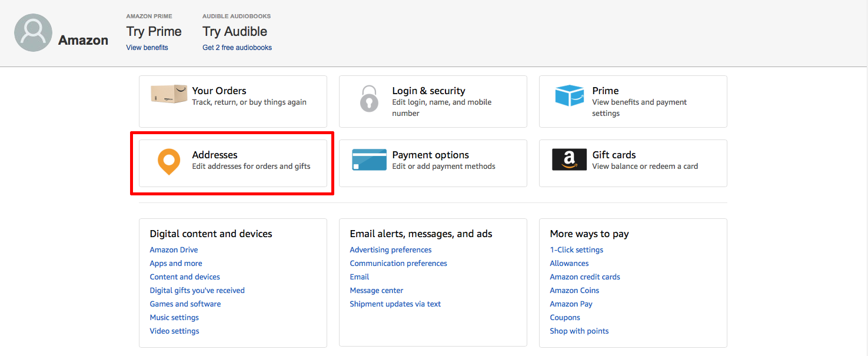The image size is (868, 356).
Task: Open 1-Click settings link
Action: tap(577, 250)
